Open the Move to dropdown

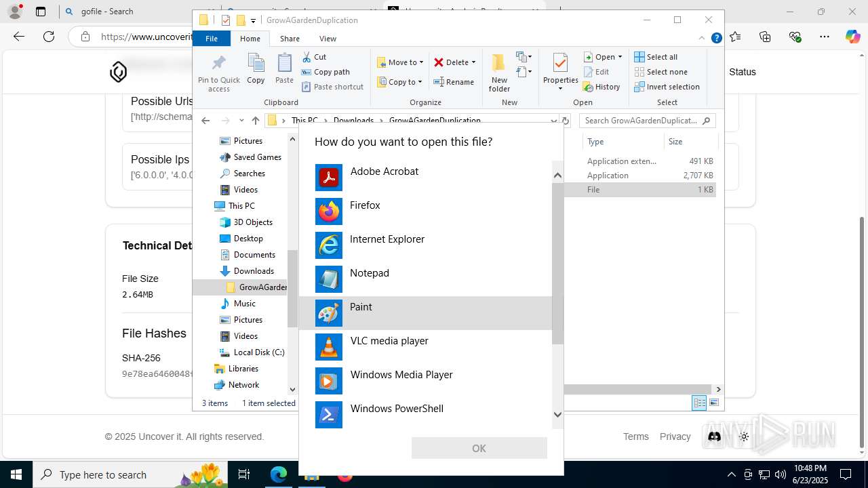pos(400,62)
